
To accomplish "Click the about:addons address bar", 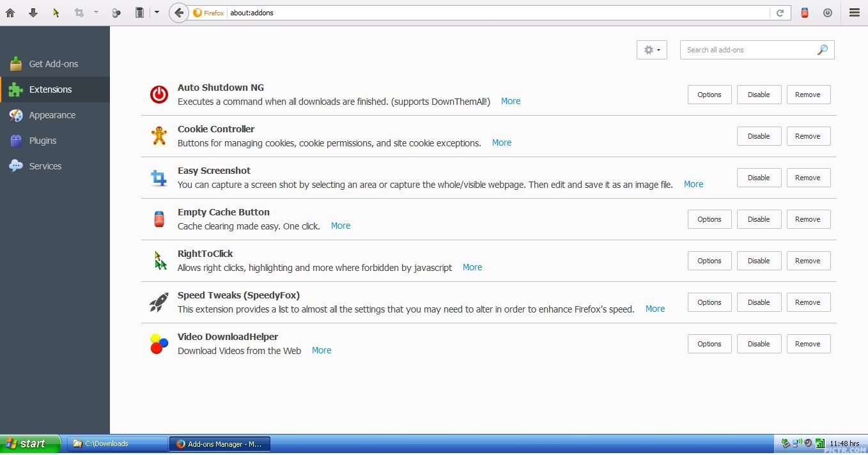I will (x=499, y=13).
